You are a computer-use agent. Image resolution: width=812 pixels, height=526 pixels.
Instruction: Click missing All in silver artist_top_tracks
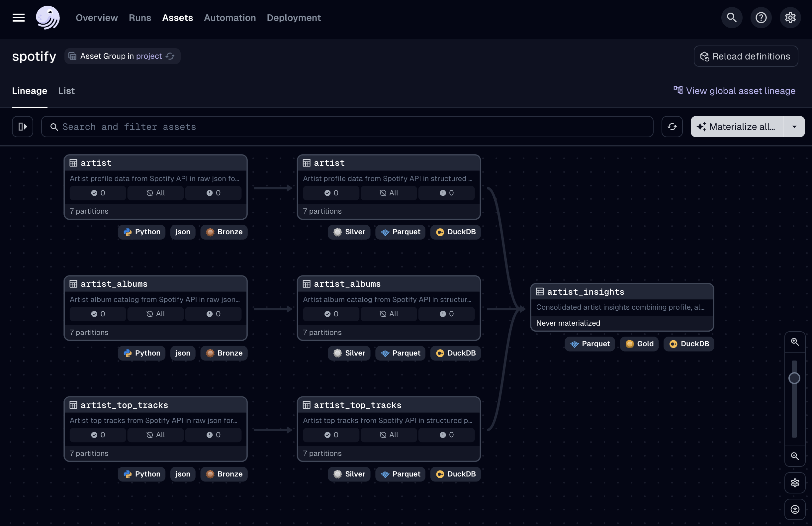[x=389, y=435]
